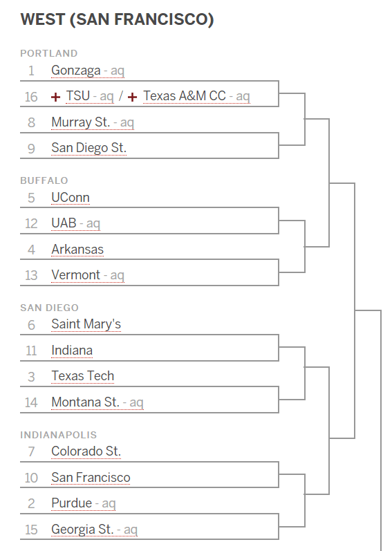Click the West (San Francisco) region heading
This screenshot has height=551, width=392.
117,19
